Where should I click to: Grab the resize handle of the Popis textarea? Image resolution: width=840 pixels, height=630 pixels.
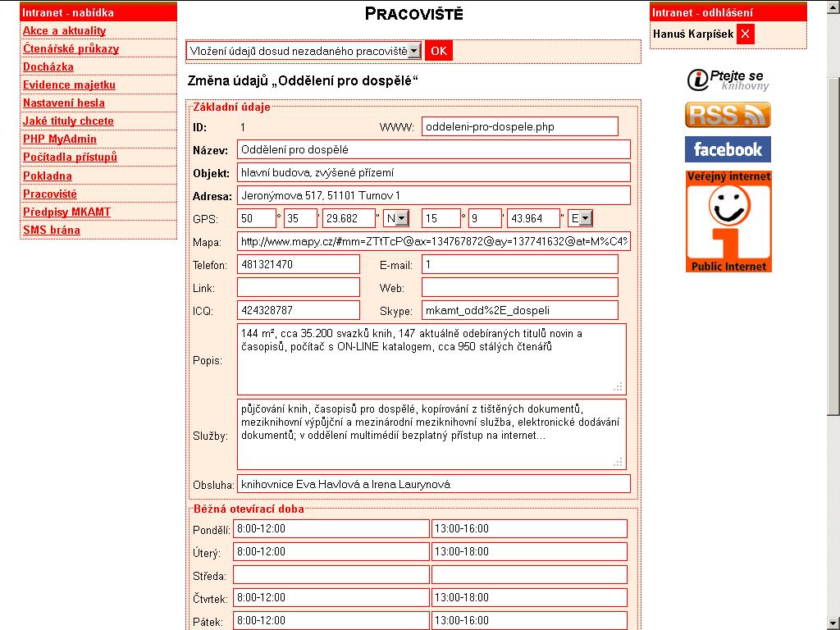point(619,387)
